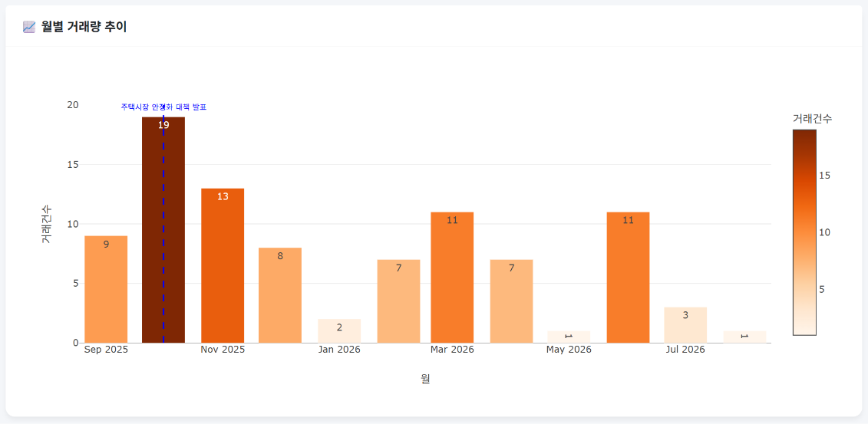
Task: Click the 거래건수 color scale gradient bar
Action: (804, 232)
